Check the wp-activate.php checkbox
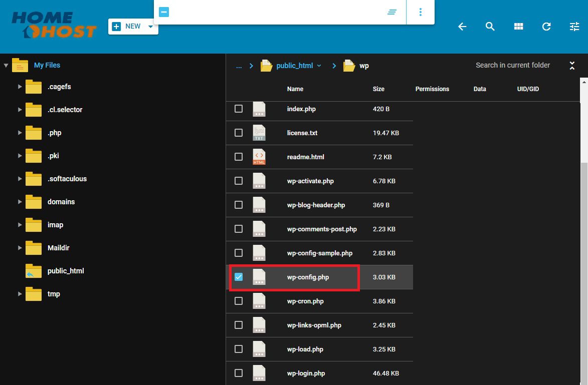This screenshot has width=588, height=385. tap(239, 181)
